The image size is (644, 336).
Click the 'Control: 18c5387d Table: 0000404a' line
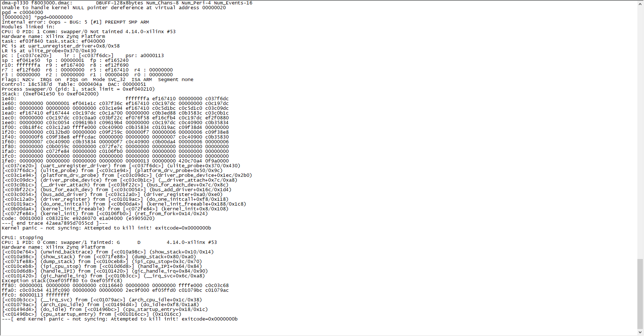[x=74, y=84]
